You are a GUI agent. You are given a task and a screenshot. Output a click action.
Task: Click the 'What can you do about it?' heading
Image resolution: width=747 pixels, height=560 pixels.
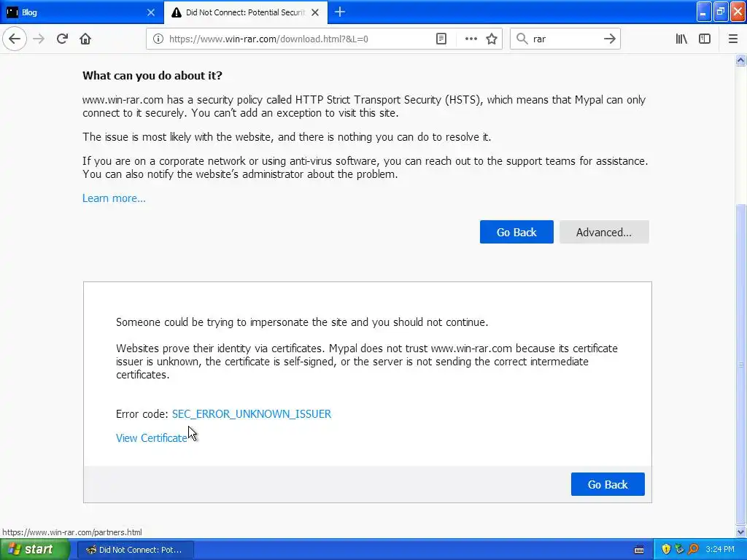coord(152,76)
